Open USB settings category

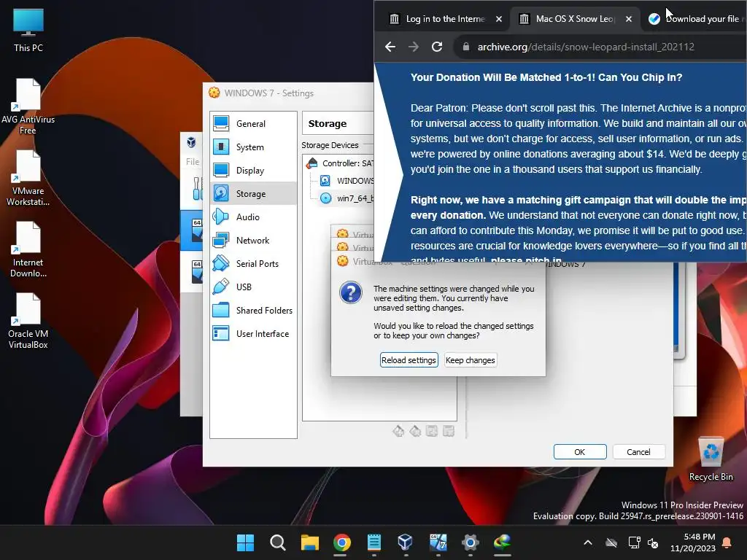coord(253,287)
